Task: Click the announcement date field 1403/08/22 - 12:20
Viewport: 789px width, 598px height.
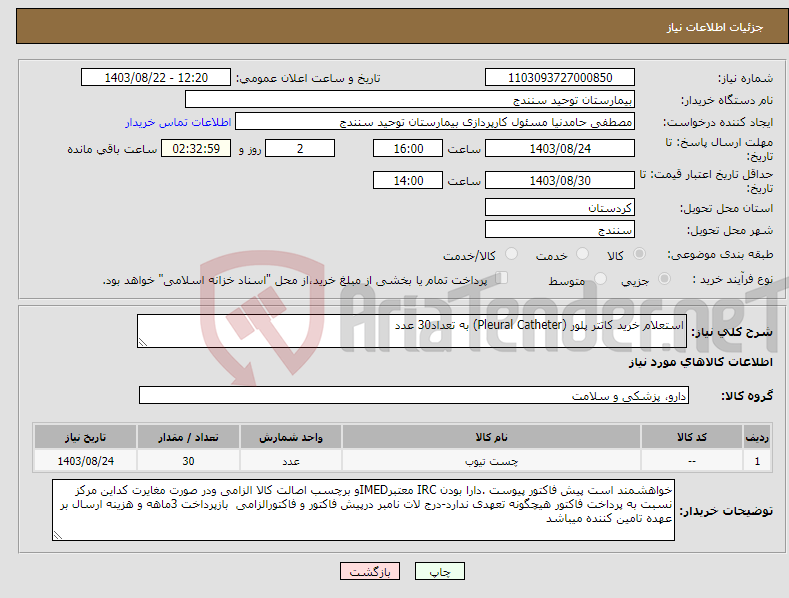Action: [x=156, y=78]
